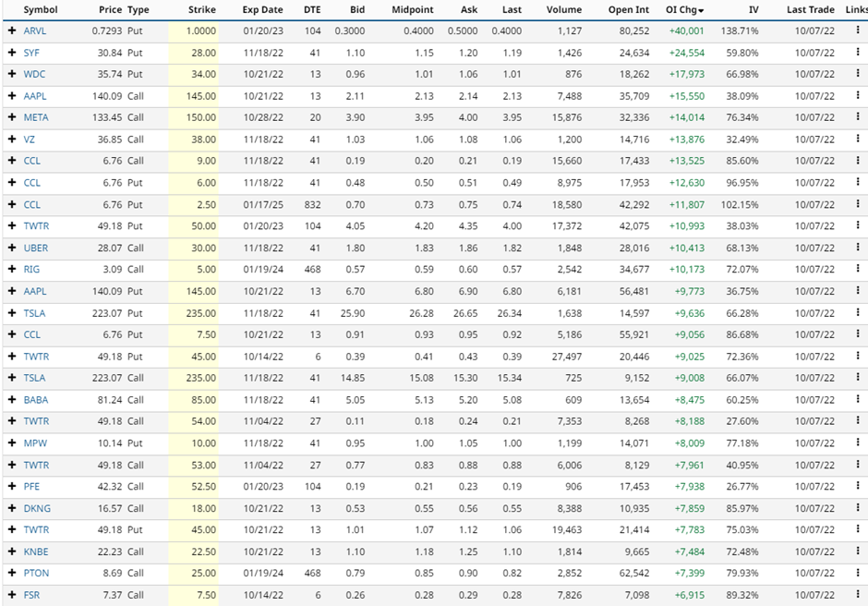Open the links menu for the MPW row
This screenshot has width=868, height=606.
[x=858, y=442]
